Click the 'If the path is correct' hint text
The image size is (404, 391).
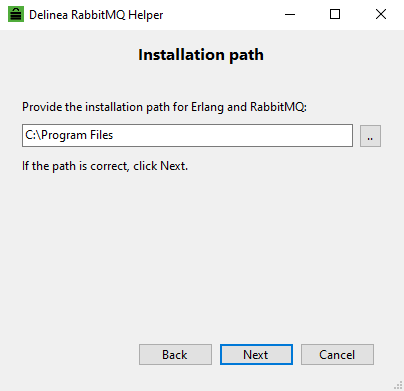105,166
